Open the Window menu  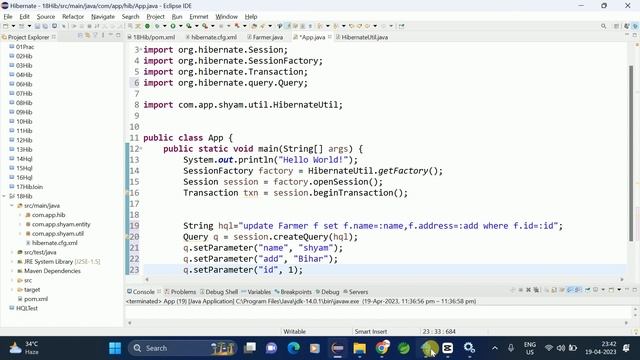click(227, 17)
